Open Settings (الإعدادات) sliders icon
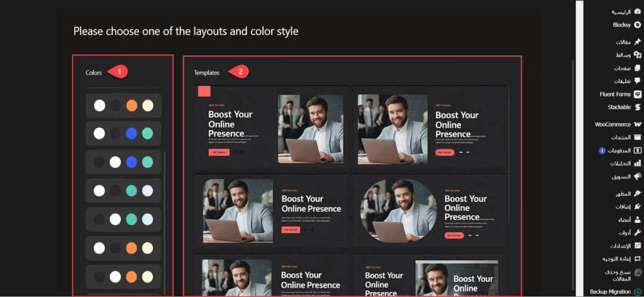This screenshot has width=644, height=297. coord(637,246)
